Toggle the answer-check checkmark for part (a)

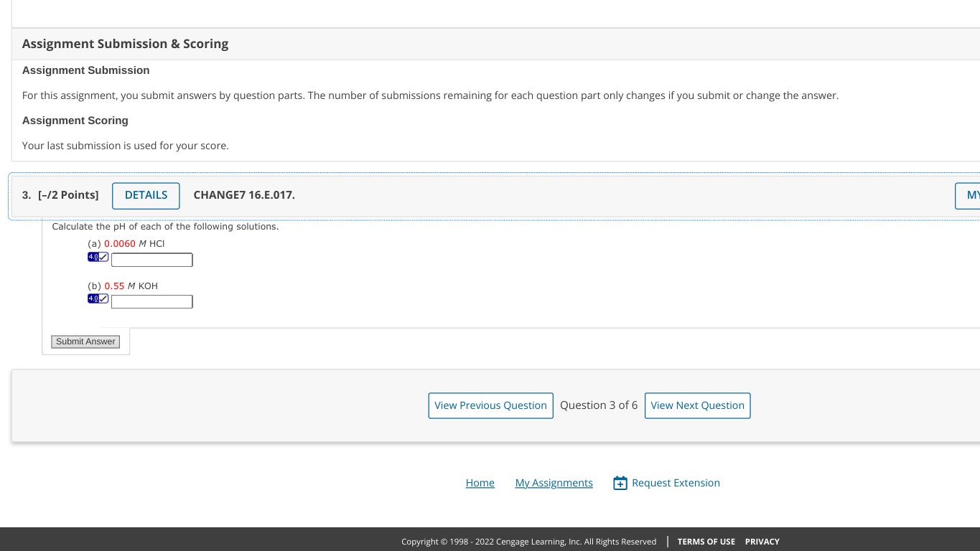(x=103, y=256)
